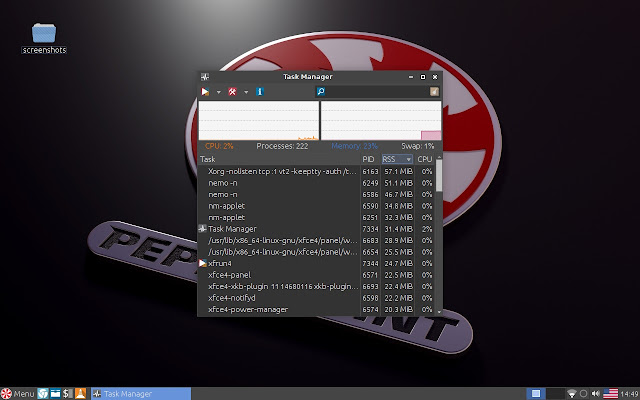Select the xfce4-notifyd process row

coord(317,298)
